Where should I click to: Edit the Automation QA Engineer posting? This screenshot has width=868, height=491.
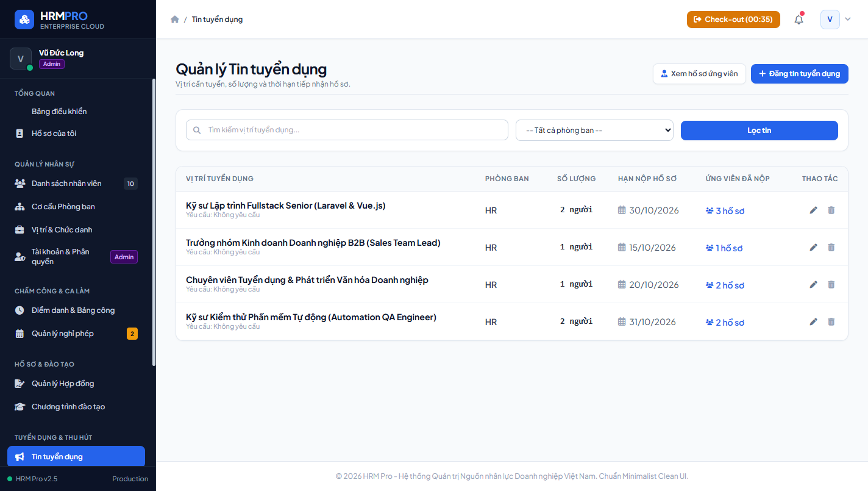point(813,321)
